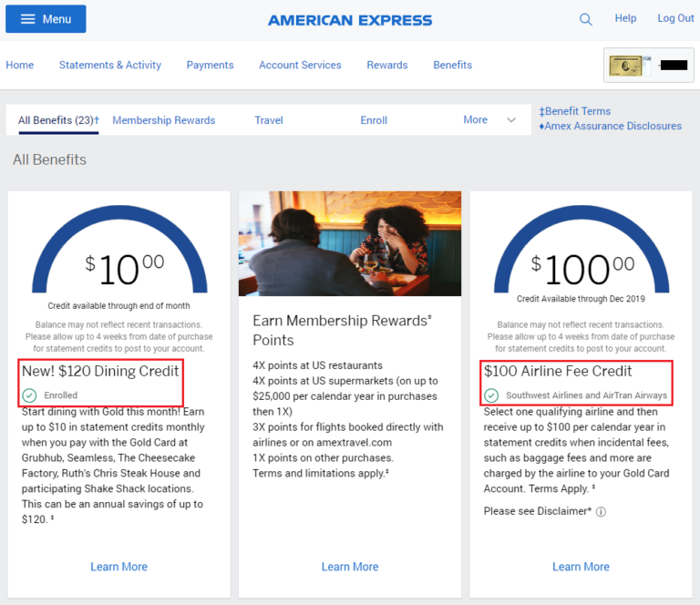Open the Rewards menu item
The width and height of the screenshot is (700, 605).
(x=387, y=65)
